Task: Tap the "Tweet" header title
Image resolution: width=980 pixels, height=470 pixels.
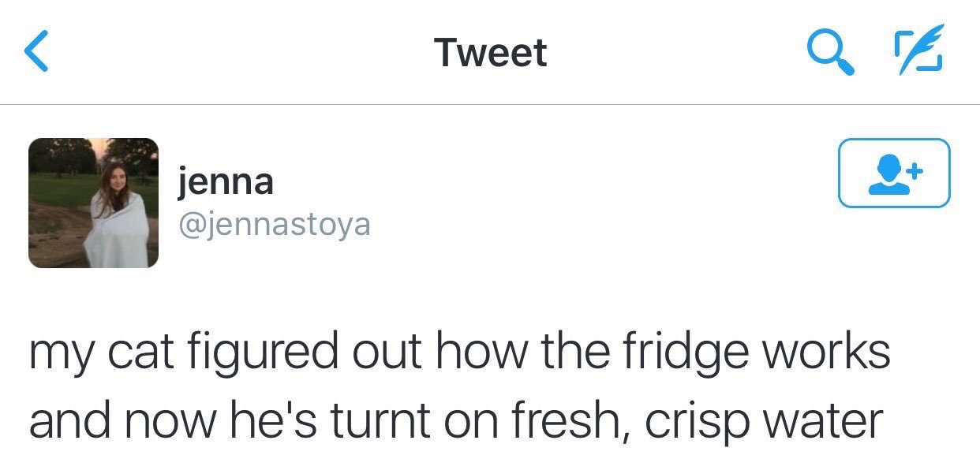Action: tap(490, 52)
